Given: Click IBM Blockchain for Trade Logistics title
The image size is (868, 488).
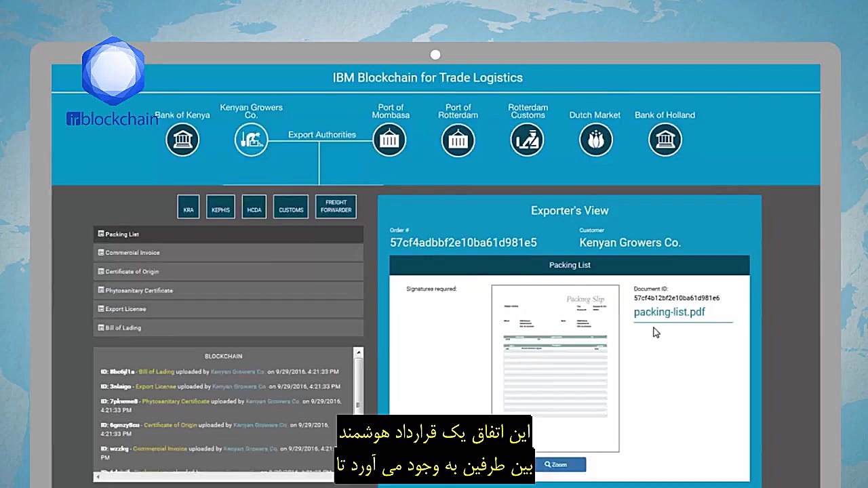Looking at the screenshot, I should click(427, 78).
